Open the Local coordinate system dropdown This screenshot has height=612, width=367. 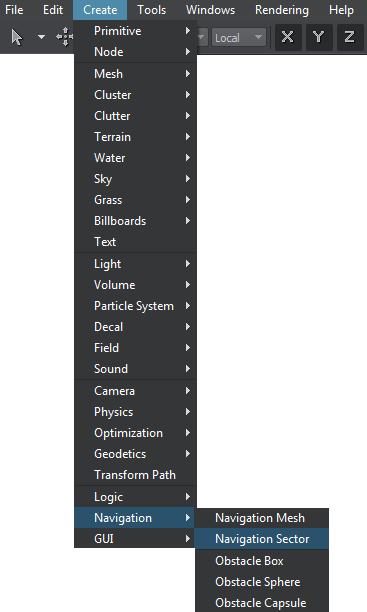tap(239, 37)
